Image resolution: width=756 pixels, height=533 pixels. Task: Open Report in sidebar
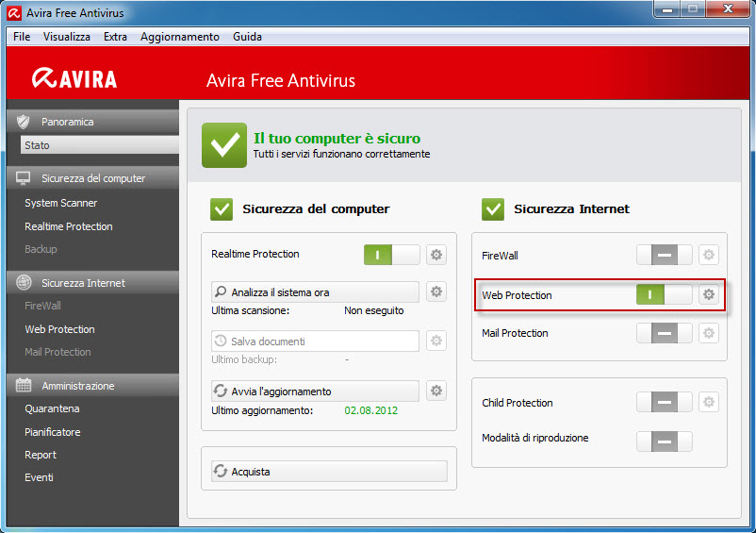pos(40,455)
